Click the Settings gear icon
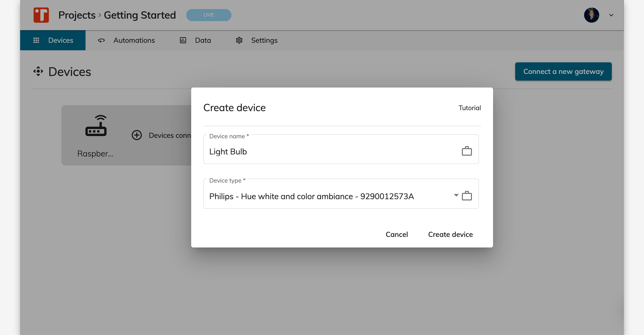Viewport: 644px width, 335px height. (239, 40)
